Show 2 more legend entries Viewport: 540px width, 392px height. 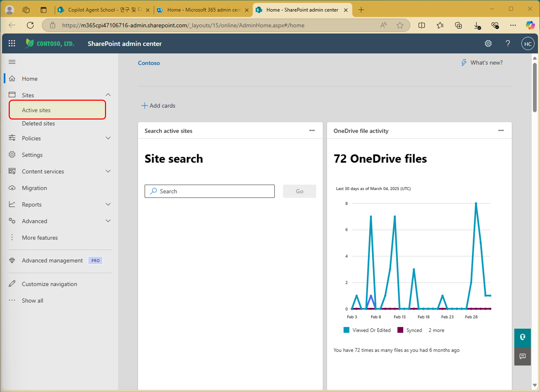[436, 330]
